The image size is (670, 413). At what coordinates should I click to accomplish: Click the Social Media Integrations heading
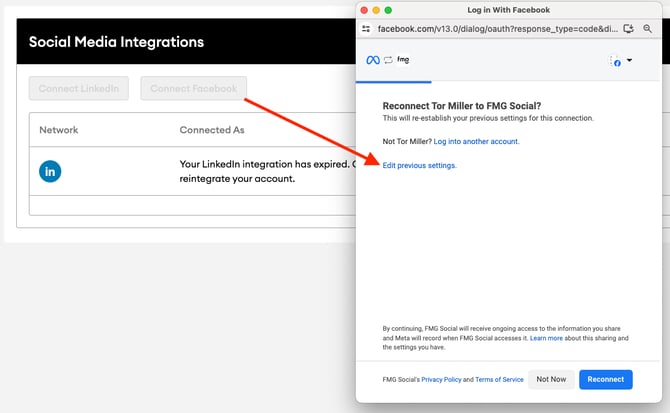(116, 42)
